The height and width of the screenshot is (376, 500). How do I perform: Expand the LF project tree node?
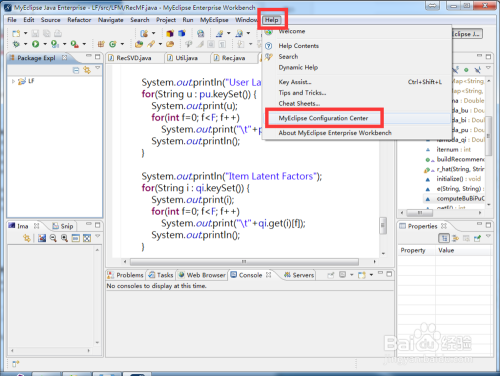click(x=13, y=81)
